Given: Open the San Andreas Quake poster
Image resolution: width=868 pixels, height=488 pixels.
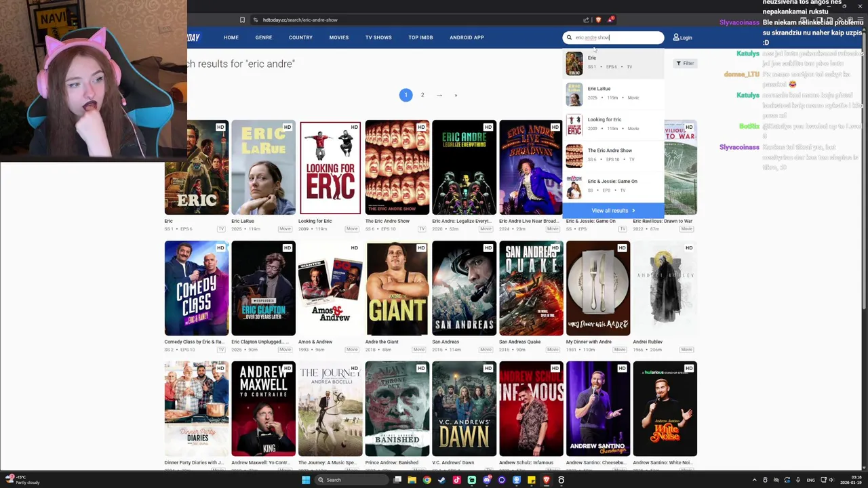Looking at the screenshot, I should (531, 288).
